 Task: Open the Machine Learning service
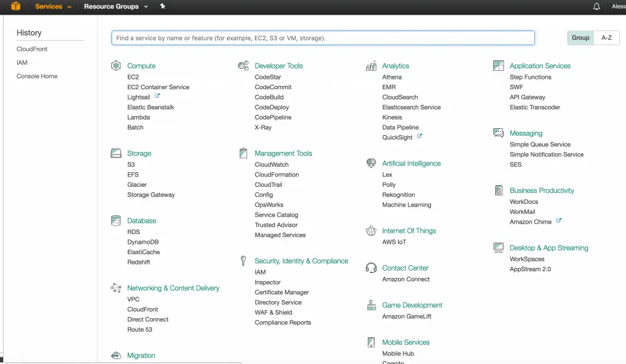(407, 205)
